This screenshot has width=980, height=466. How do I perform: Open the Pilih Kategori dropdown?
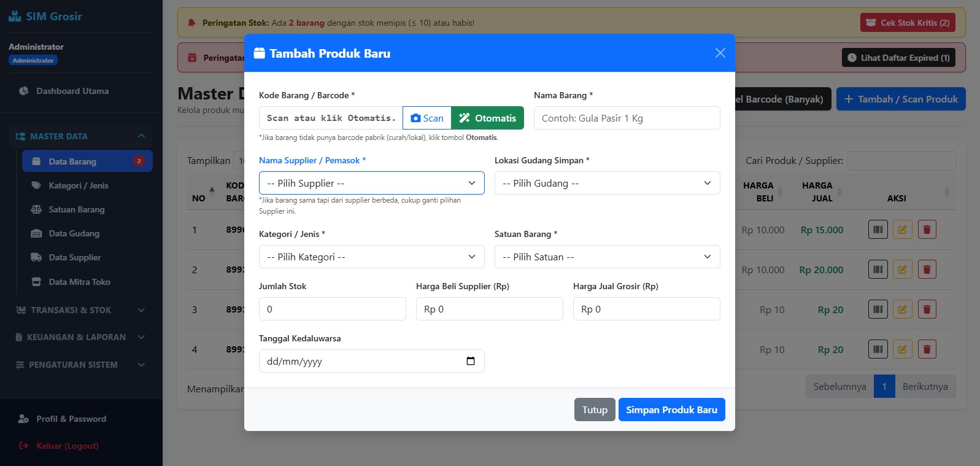pos(372,257)
